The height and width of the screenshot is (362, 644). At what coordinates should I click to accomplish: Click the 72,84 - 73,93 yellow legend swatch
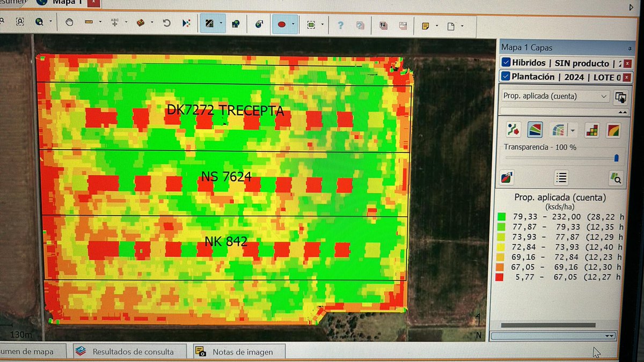coord(501,247)
